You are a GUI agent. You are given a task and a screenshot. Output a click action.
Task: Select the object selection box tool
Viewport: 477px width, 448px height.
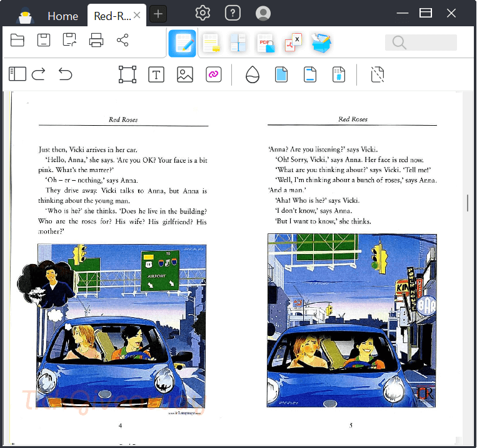(x=128, y=74)
